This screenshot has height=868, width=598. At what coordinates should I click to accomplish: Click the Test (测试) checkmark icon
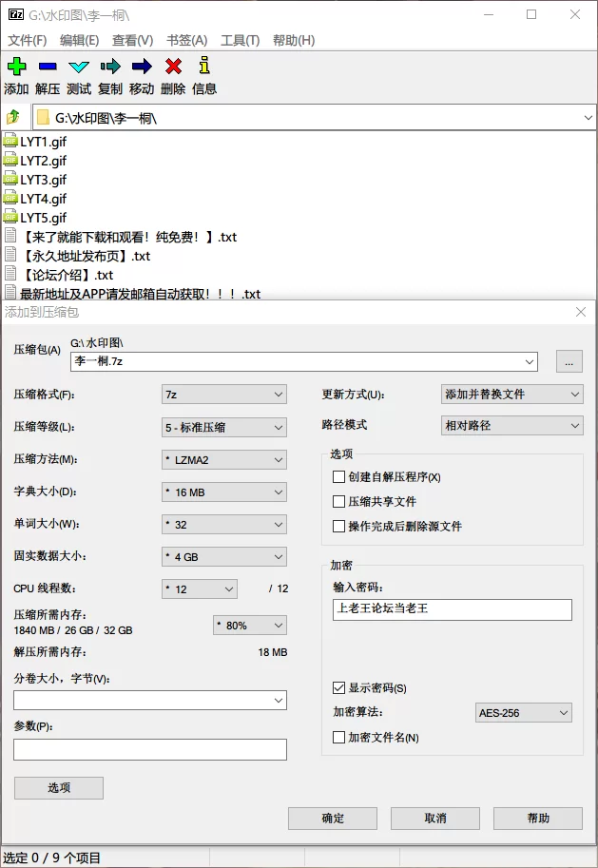pos(79,67)
